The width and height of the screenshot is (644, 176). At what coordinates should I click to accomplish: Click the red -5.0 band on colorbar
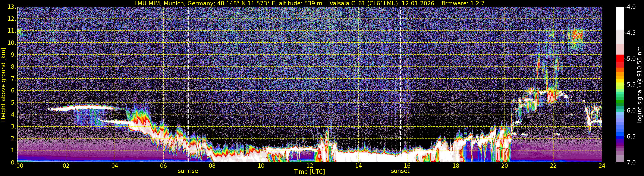click(620, 59)
